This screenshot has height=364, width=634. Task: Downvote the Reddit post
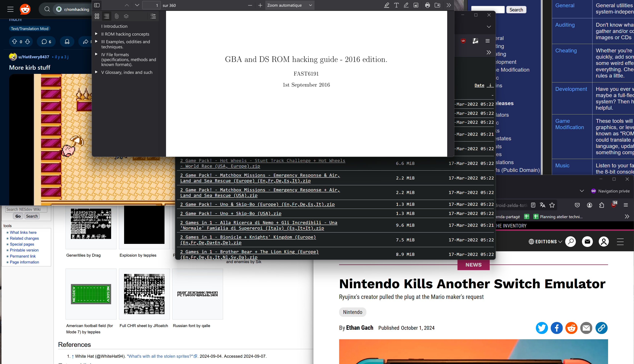point(27,42)
